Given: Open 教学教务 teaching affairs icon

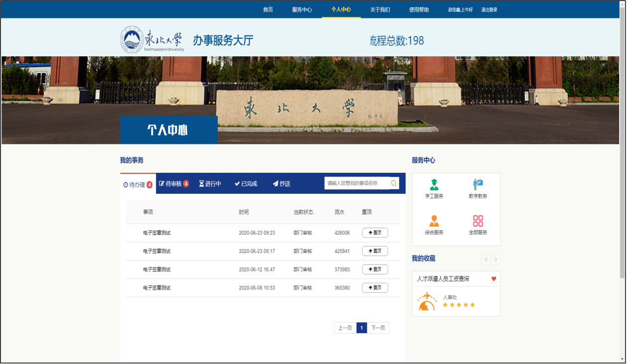Looking at the screenshot, I should point(478,185).
